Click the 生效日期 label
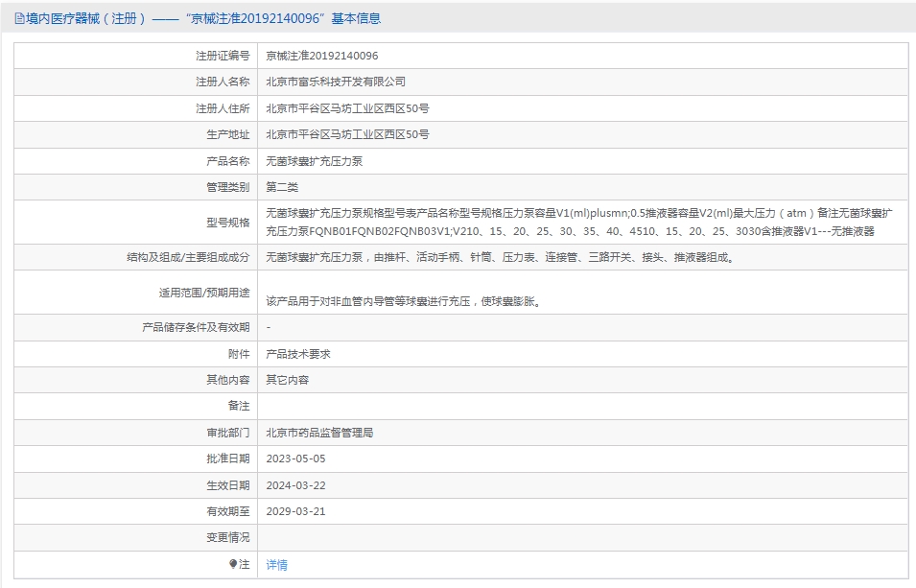916x588 pixels. pyautogui.click(x=228, y=485)
